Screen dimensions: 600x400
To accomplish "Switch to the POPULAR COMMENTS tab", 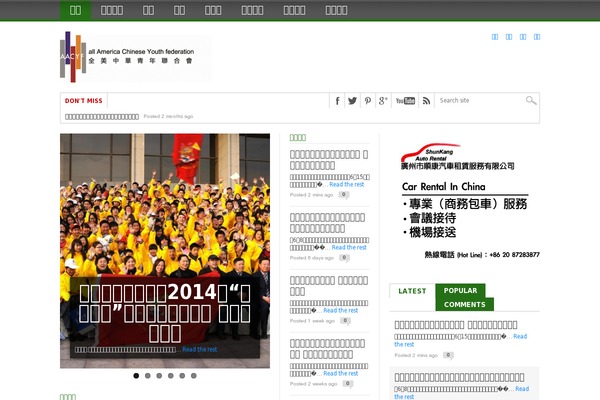I will pyautogui.click(x=465, y=297).
